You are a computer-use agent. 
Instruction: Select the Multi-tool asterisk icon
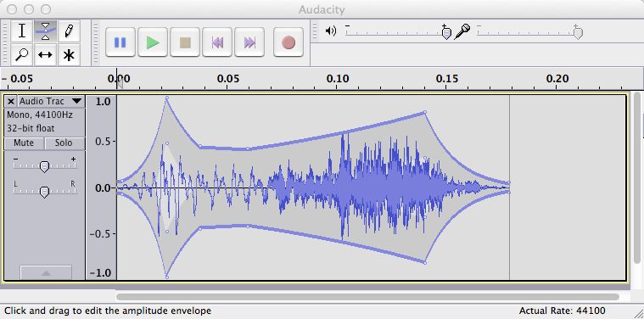tap(69, 54)
